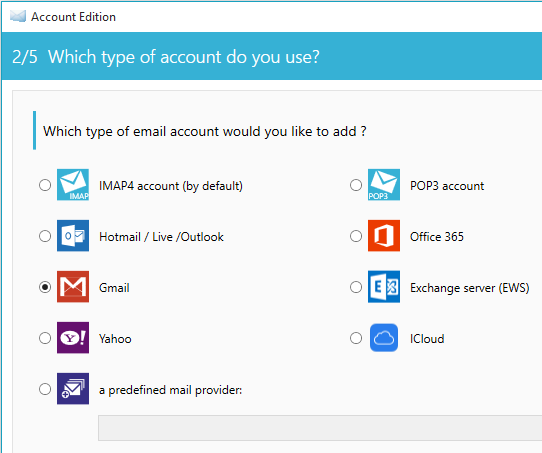Click the 'Exchange server (EWS)' label
Image resolution: width=542 pixels, height=453 pixels.
(x=469, y=288)
